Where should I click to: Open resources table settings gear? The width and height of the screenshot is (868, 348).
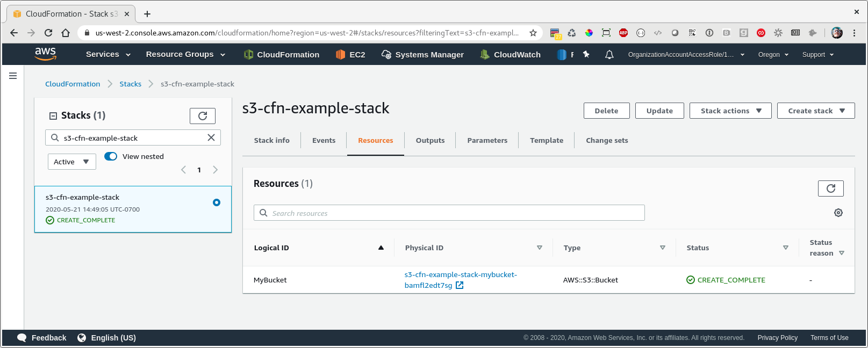tap(838, 213)
